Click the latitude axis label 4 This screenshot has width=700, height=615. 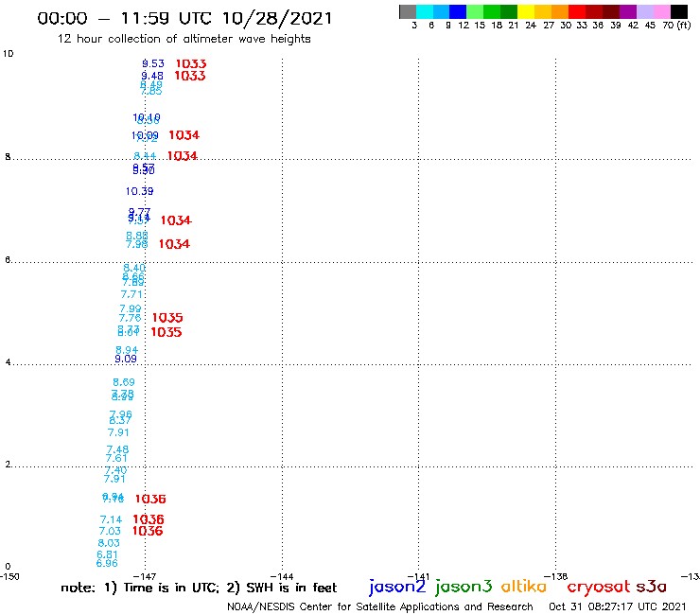(x=8, y=362)
